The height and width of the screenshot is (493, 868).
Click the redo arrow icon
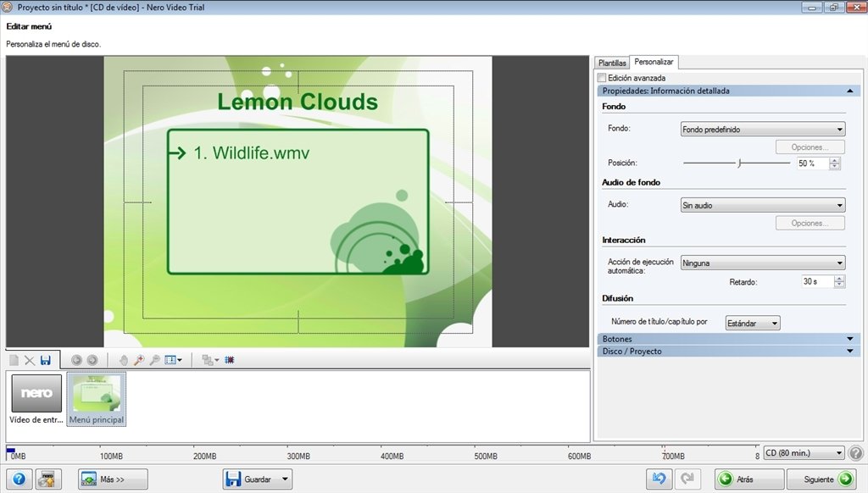687,479
